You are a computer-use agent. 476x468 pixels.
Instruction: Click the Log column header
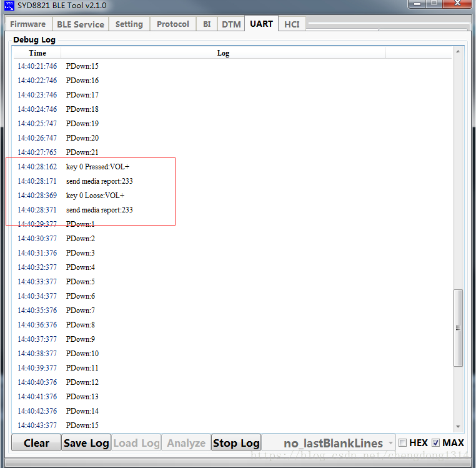pos(223,53)
